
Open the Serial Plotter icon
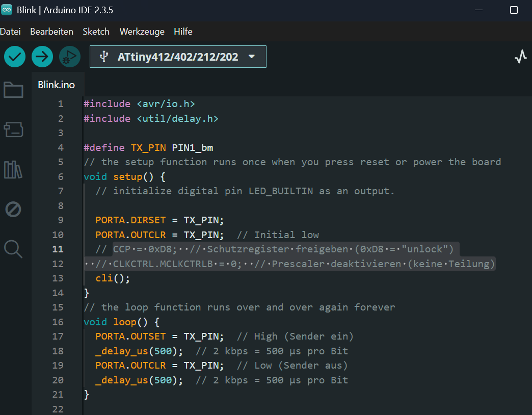pyautogui.click(x=520, y=57)
